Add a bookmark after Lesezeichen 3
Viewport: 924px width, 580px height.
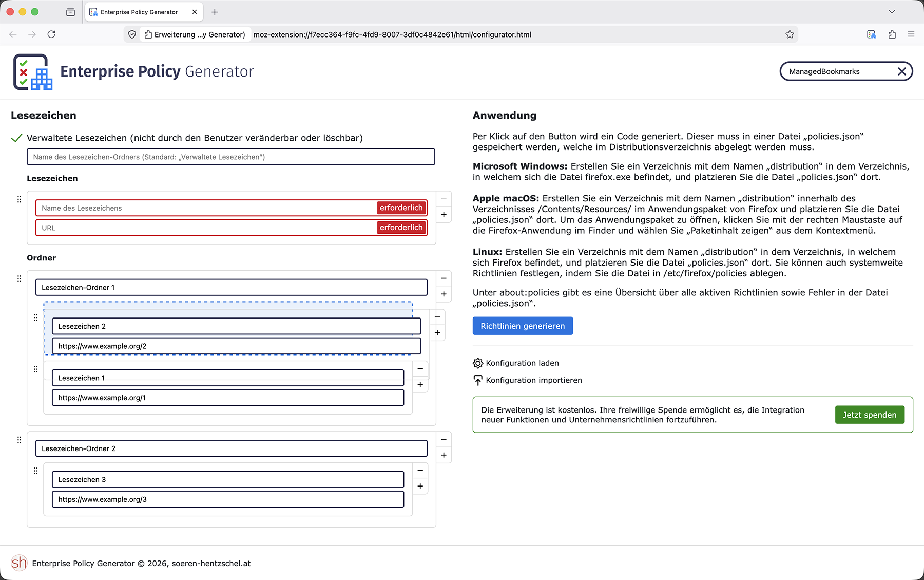[420, 486]
